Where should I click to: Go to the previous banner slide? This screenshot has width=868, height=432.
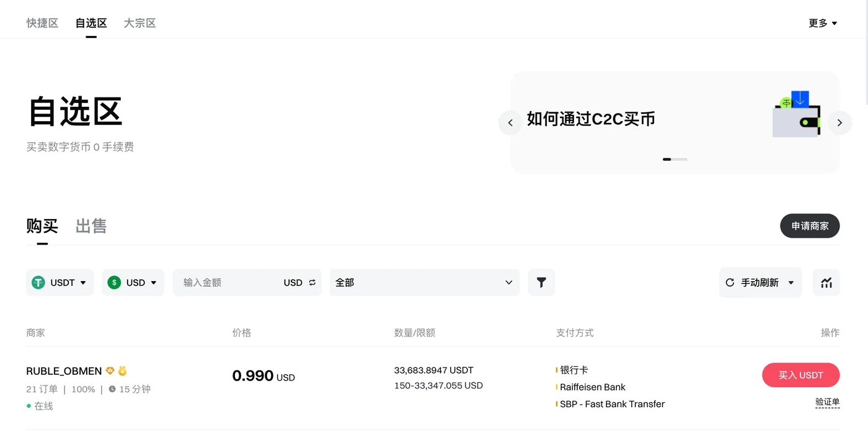tap(510, 123)
